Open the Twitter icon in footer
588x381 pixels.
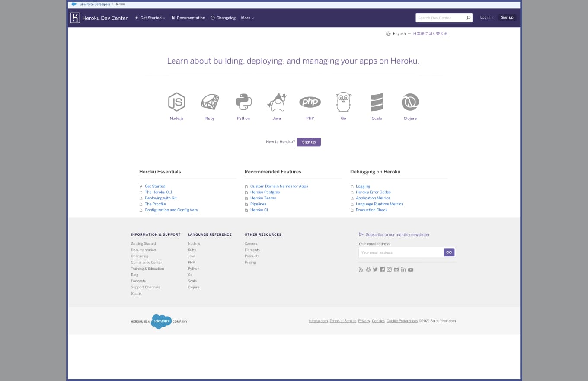click(x=375, y=269)
